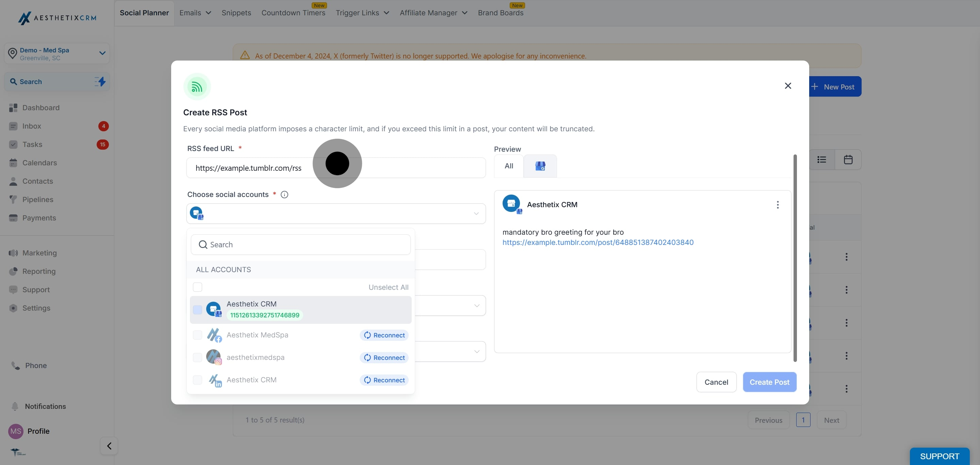Open the three-dot menu in preview card
The height and width of the screenshot is (465, 980).
tap(778, 205)
